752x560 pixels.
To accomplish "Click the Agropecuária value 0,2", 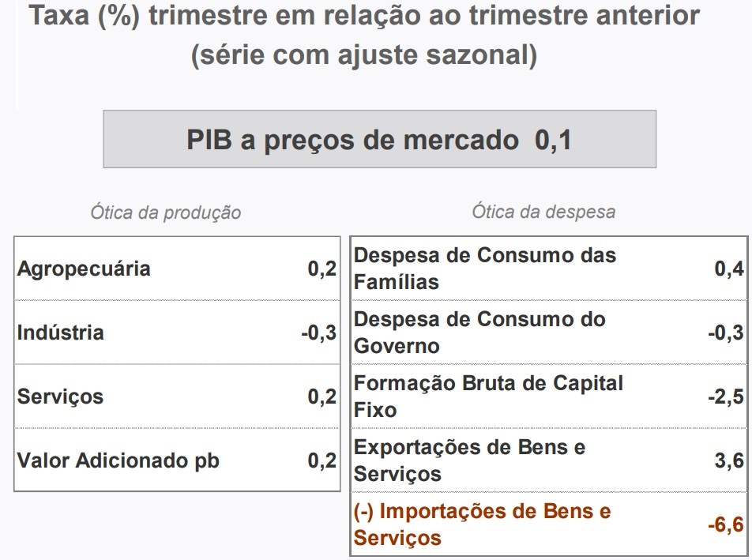I will (321, 269).
